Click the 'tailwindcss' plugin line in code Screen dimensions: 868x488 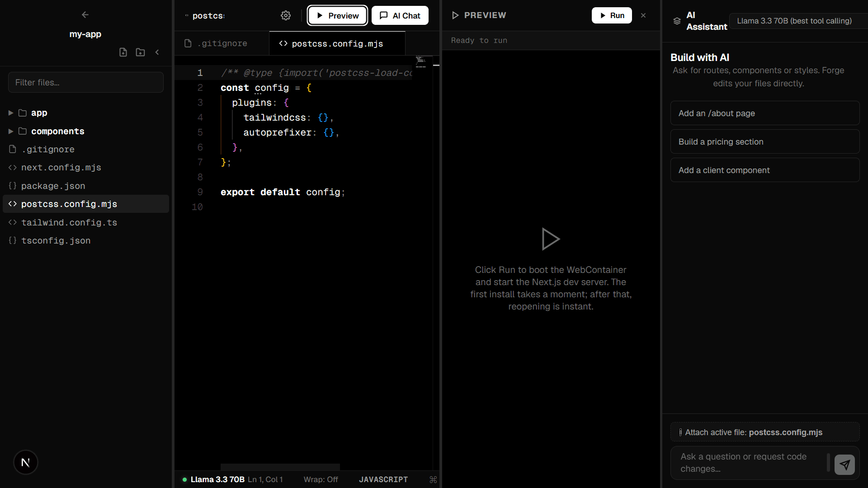pos(288,117)
